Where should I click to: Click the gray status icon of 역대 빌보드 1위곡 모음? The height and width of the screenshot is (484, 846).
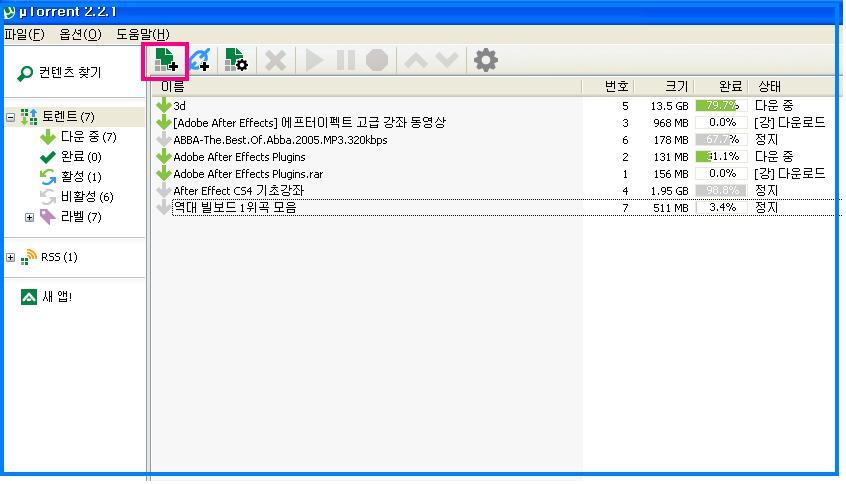[163, 207]
